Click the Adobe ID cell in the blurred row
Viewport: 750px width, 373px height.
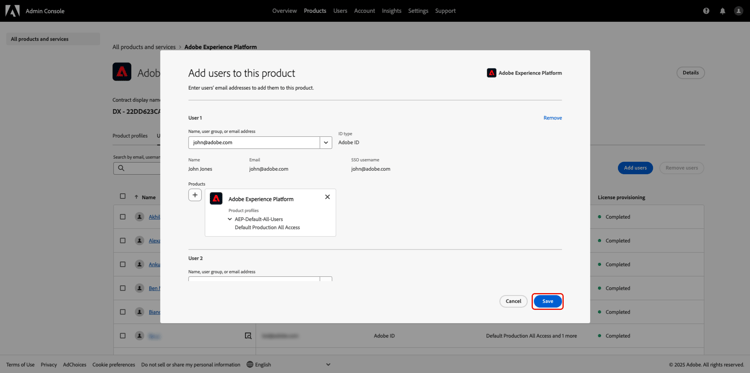point(384,336)
